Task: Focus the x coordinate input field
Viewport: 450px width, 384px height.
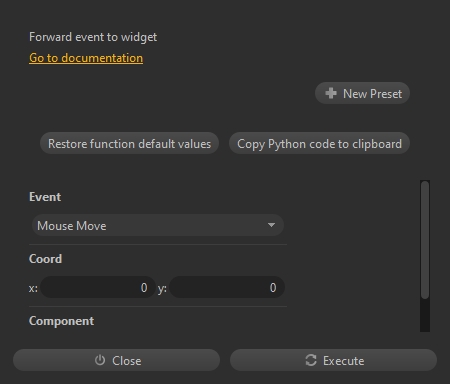Action: coord(98,287)
